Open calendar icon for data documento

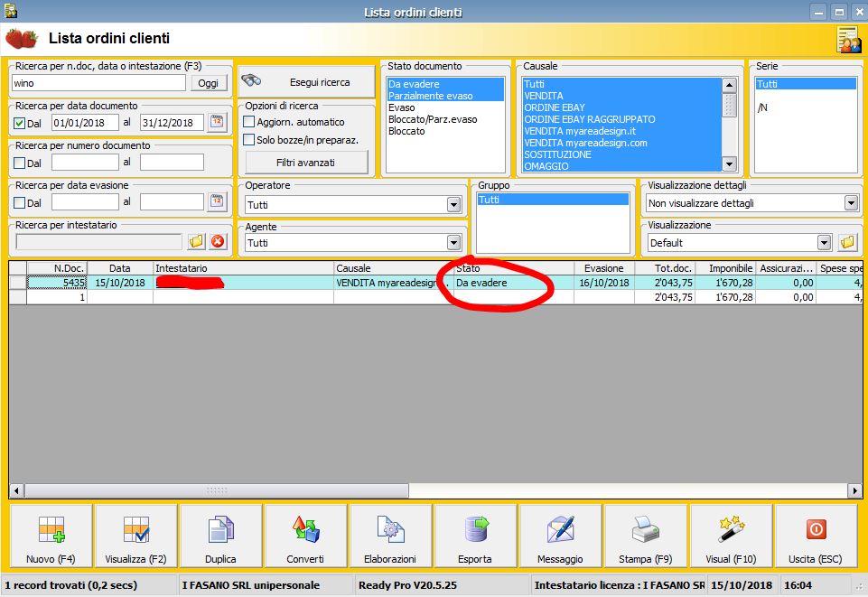217,122
